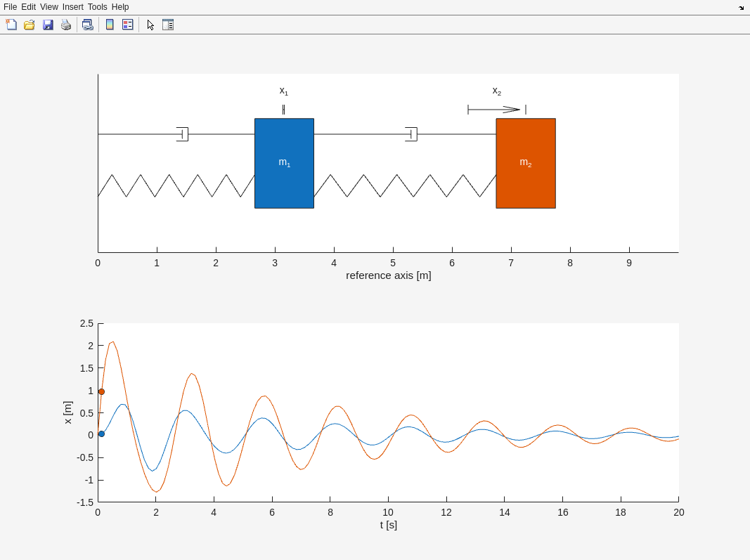Click the 'reference axis [m]' axis label

point(388,275)
